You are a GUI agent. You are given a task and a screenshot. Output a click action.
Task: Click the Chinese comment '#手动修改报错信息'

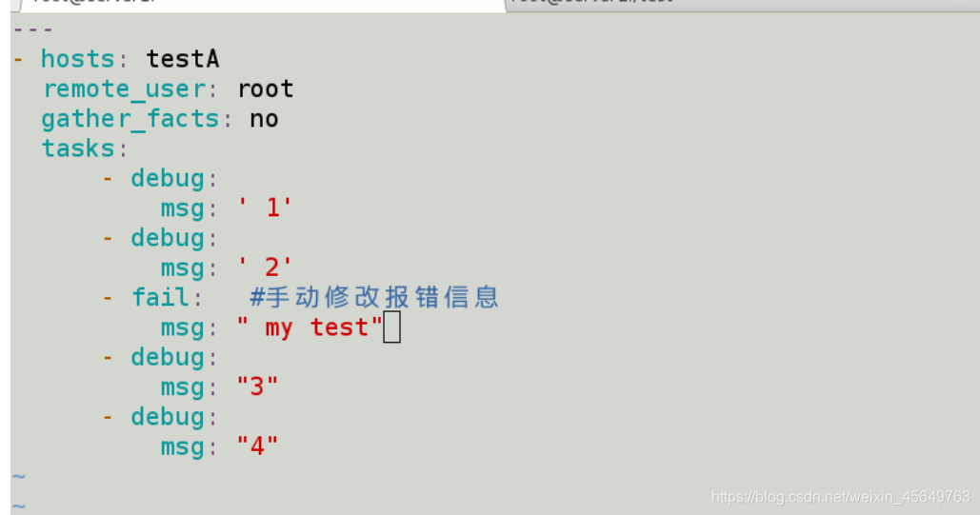[373, 298]
